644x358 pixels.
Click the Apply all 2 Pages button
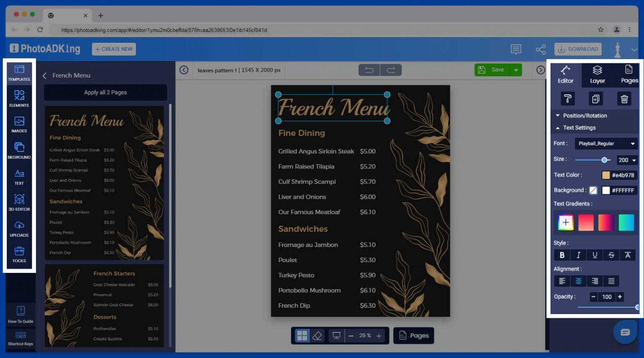105,92
